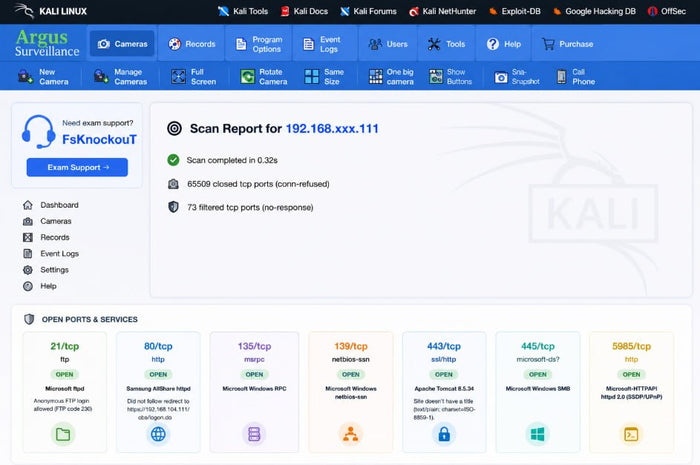Click the target icon beside Scan Report
Image resolution: width=700 pixels, height=465 pixels.
click(174, 129)
